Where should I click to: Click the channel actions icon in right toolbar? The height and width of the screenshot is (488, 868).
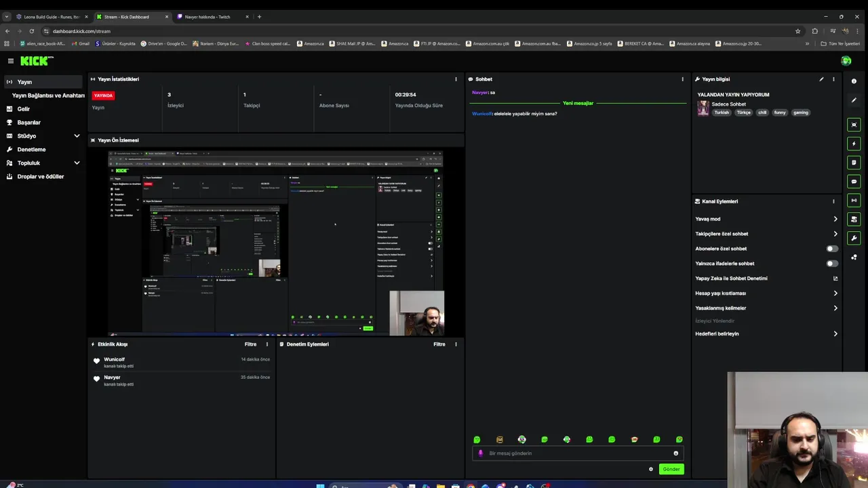[x=854, y=219]
